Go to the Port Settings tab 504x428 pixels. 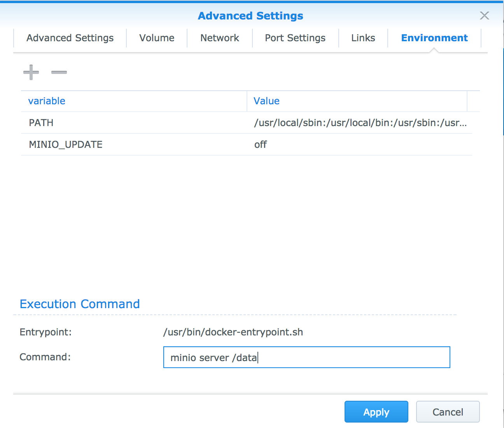point(295,38)
